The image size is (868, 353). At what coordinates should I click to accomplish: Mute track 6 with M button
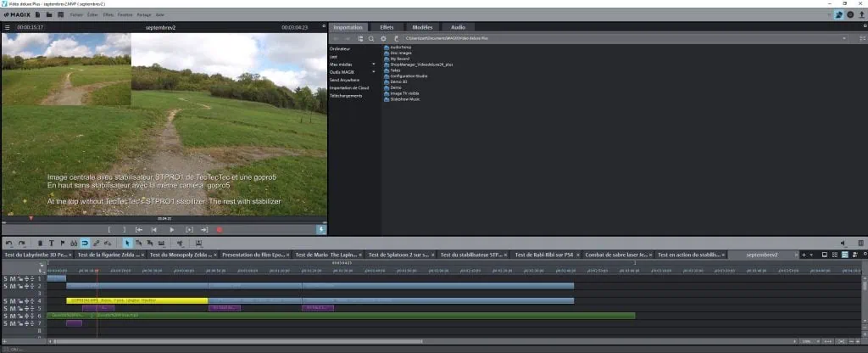tap(13, 316)
